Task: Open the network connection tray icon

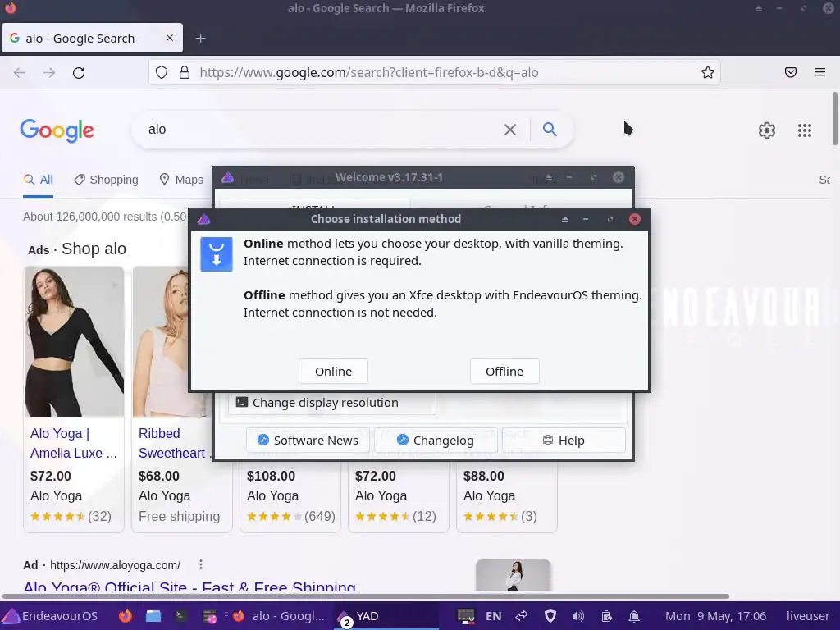Action: pos(522,616)
